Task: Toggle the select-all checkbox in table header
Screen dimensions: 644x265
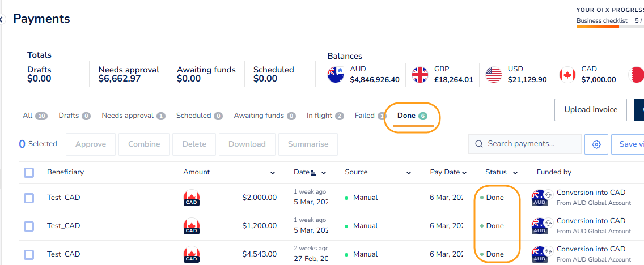Action: (29, 173)
